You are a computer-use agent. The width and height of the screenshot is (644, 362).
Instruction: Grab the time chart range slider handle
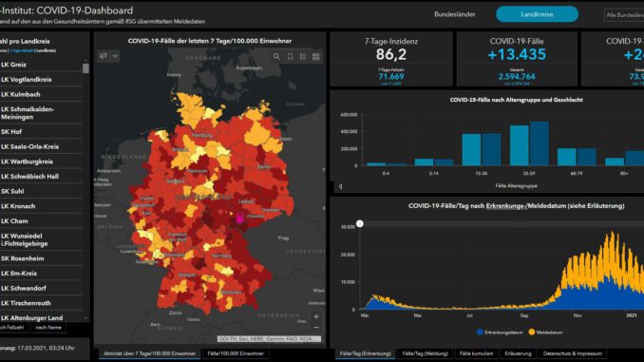click(x=360, y=223)
